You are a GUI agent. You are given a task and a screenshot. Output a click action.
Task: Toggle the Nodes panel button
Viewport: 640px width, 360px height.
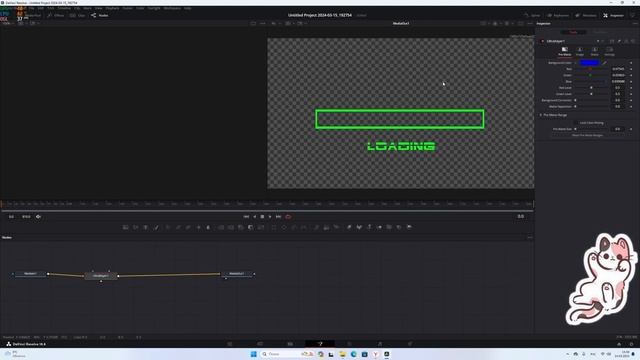(100, 16)
